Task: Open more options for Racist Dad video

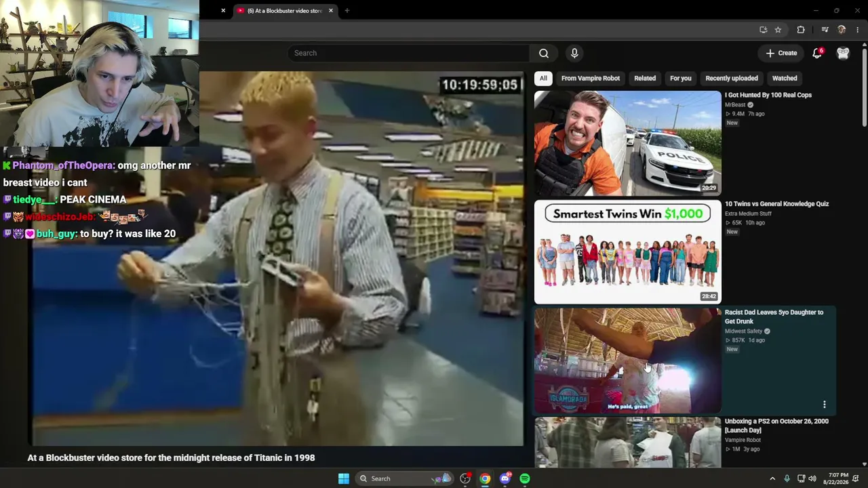Action: point(825,405)
